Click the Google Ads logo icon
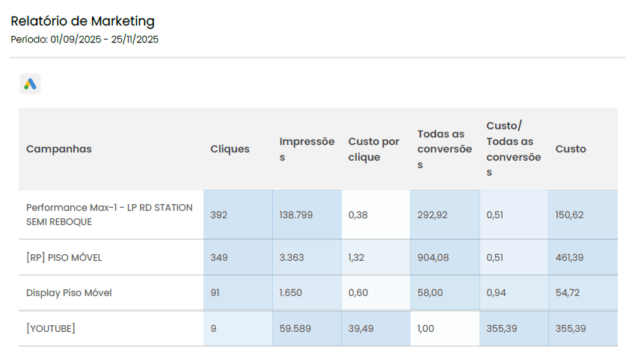The width and height of the screenshot is (644, 364). point(30,84)
